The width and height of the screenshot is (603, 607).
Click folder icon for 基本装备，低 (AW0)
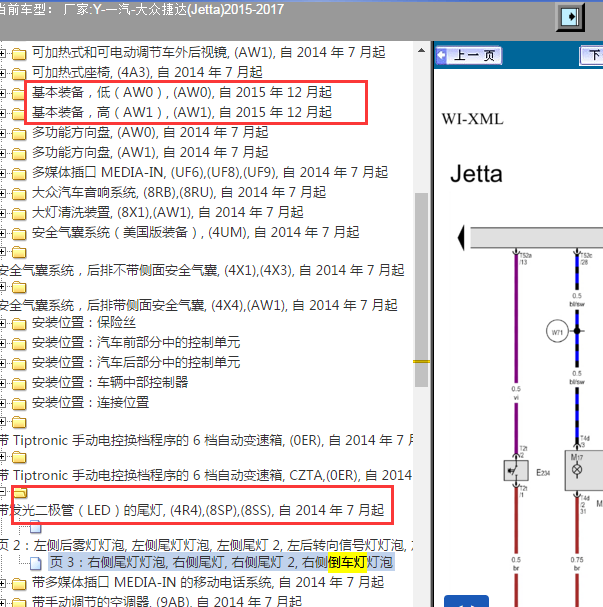pos(19,93)
